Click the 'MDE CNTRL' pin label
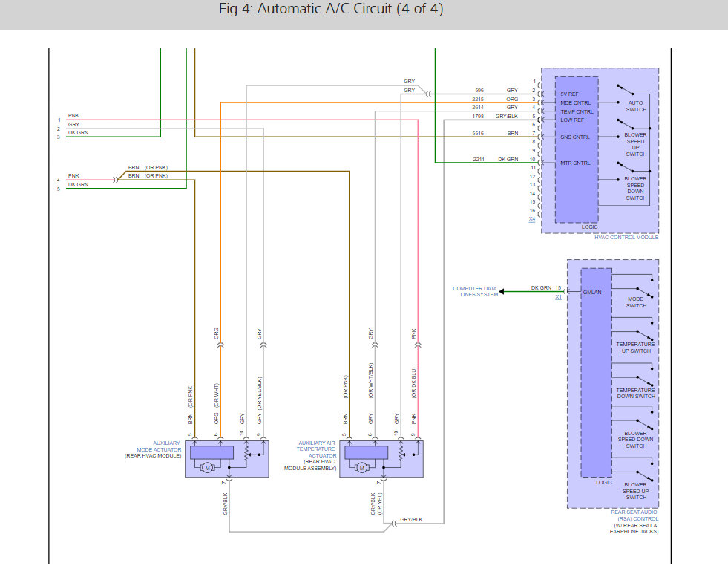The height and width of the screenshot is (586, 728). coord(575,103)
